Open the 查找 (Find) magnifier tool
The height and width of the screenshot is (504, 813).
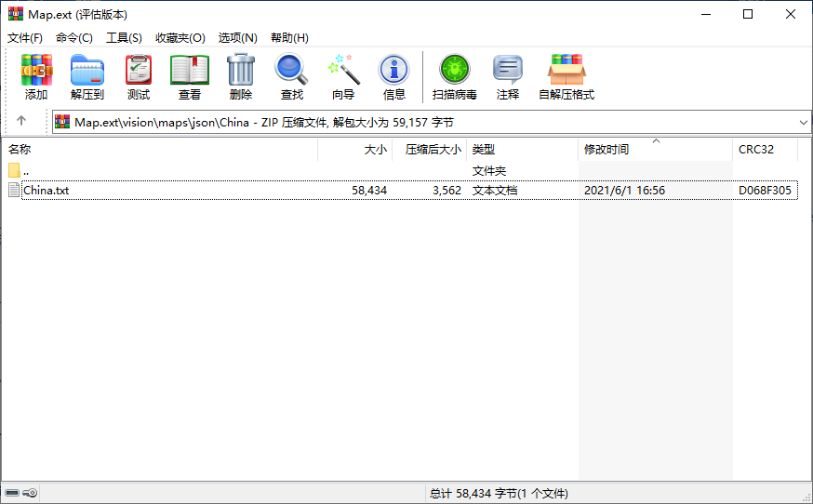tap(291, 70)
